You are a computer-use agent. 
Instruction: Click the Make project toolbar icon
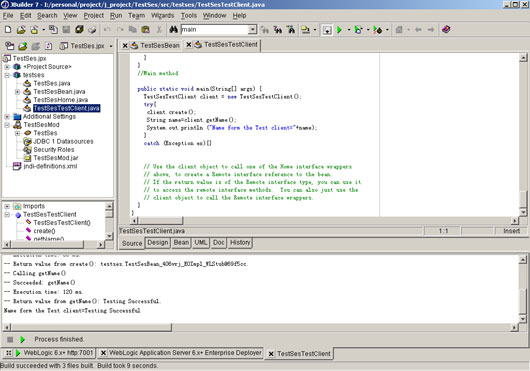pos(306,30)
